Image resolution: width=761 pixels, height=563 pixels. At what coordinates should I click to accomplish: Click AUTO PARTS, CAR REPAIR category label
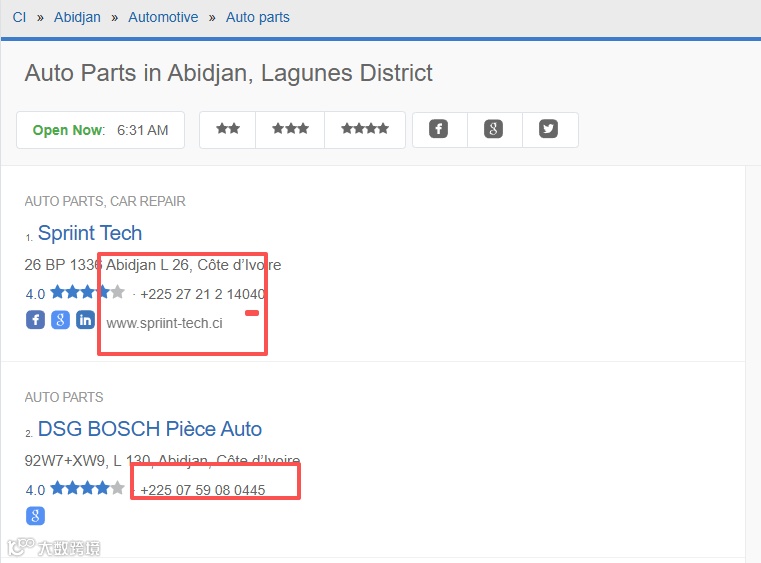[x=105, y=201]
